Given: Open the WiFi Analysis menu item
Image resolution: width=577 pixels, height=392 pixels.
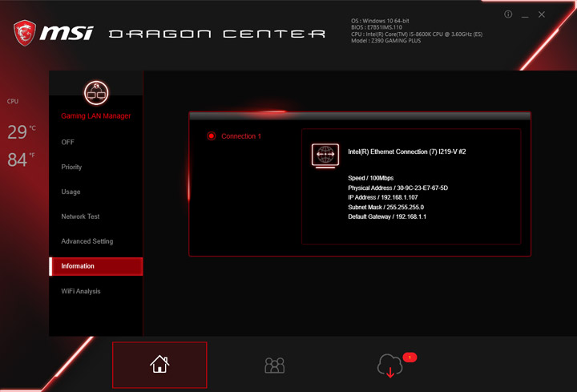Looking at the screenshot, I should coord(81,291).
